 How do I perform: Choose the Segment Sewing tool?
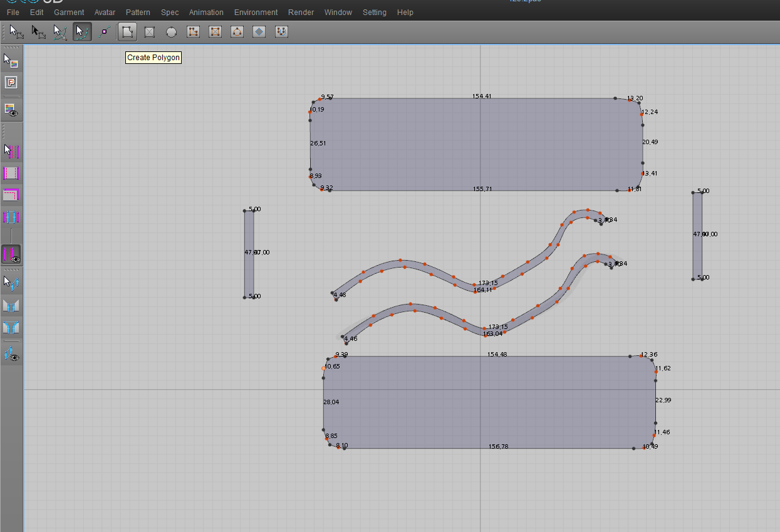tap(11, 174)
